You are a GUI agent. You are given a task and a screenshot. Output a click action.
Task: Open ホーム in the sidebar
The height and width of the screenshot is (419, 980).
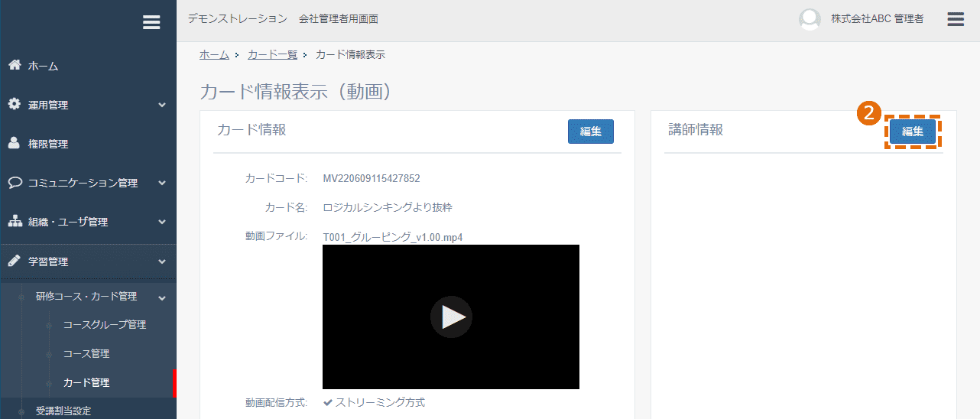44,66
